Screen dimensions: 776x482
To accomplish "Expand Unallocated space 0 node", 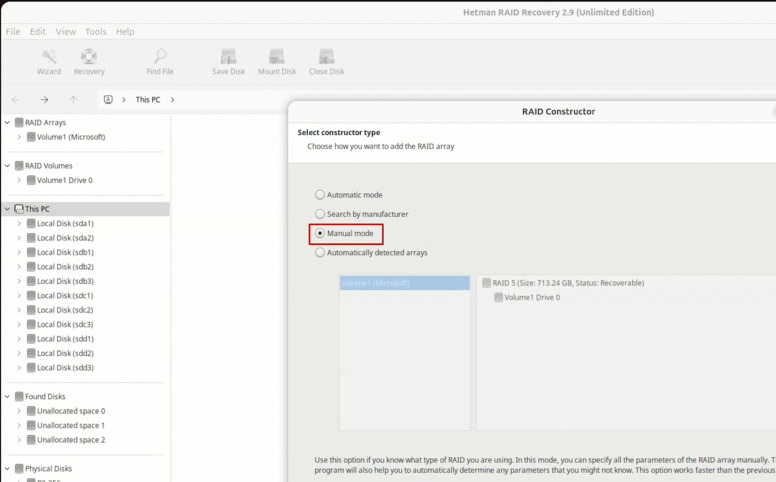I will tap(19, 411).
